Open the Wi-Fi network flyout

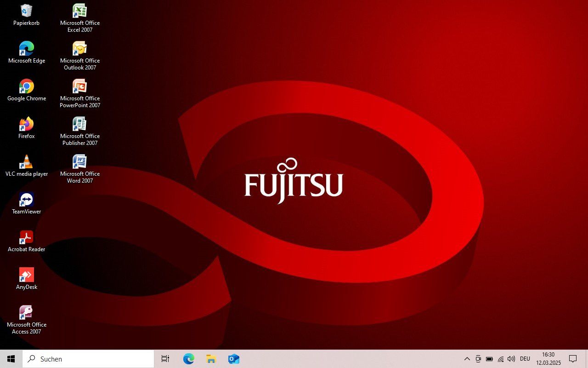click(501, 359)
